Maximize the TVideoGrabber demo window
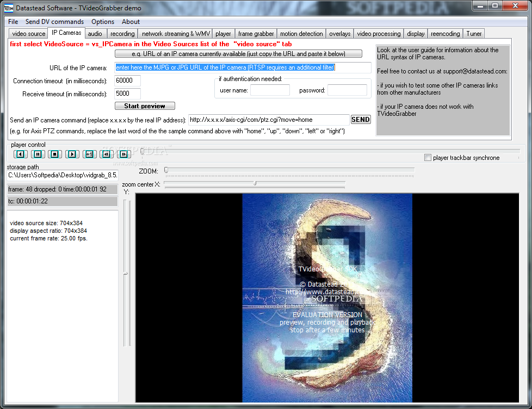This screenshot has width=532, height=409. [495, 5]
